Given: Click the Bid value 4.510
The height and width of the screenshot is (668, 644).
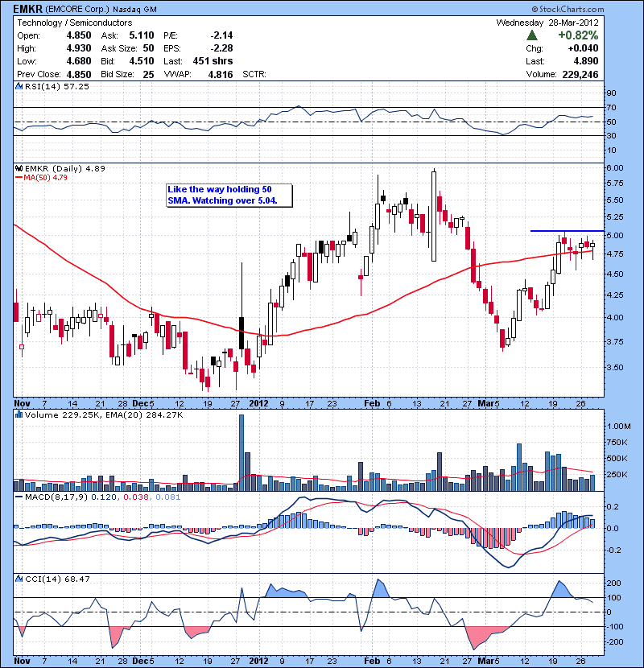Looking at the screenshot, I should pos(142,61).
